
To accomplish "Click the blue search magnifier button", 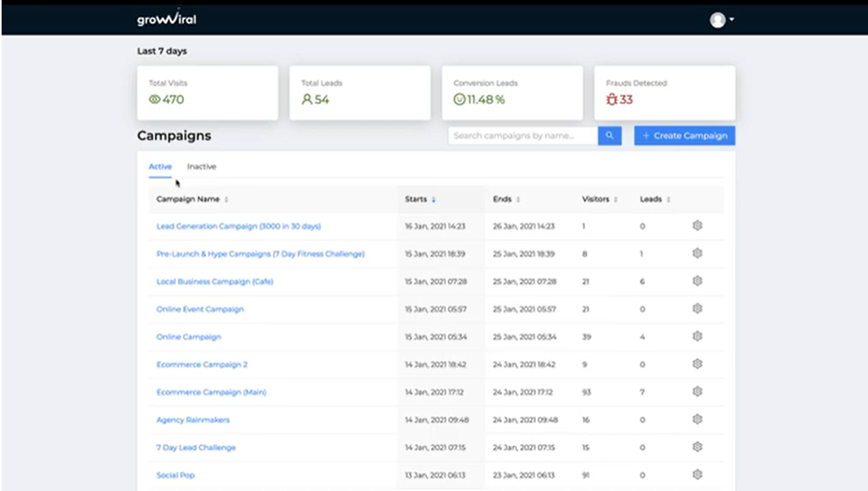I will 609,135.
